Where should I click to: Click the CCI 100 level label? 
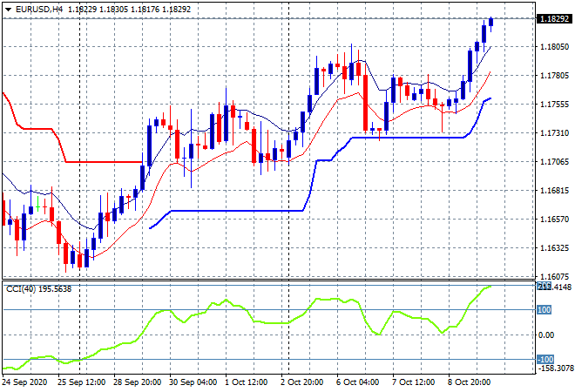(545, 310)
